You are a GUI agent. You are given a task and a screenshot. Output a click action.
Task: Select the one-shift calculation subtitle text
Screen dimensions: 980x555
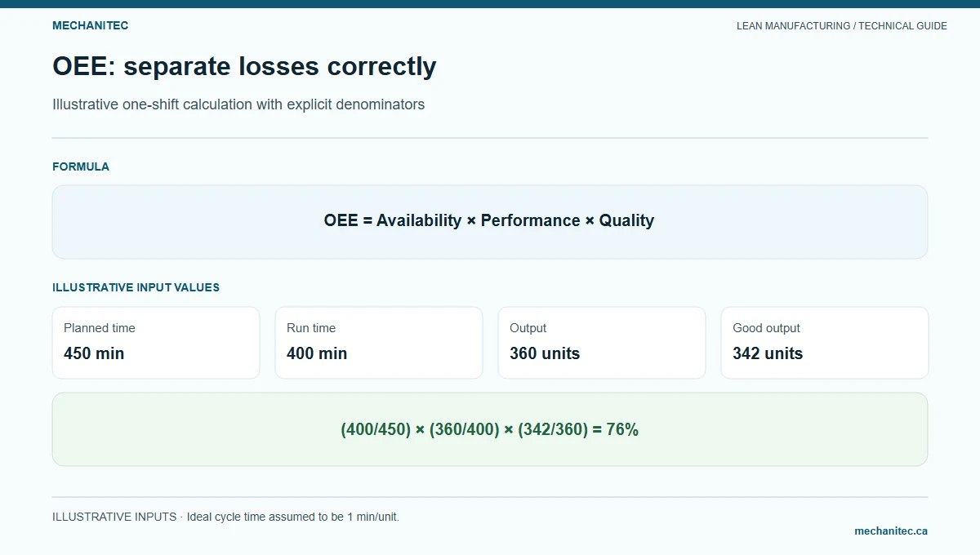(x=238, y=104)
